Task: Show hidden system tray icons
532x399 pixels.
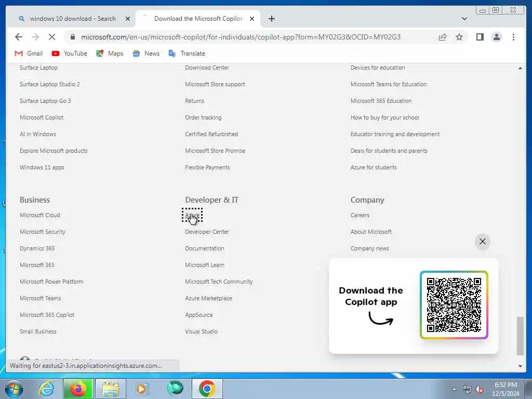Action: (454, 390)
